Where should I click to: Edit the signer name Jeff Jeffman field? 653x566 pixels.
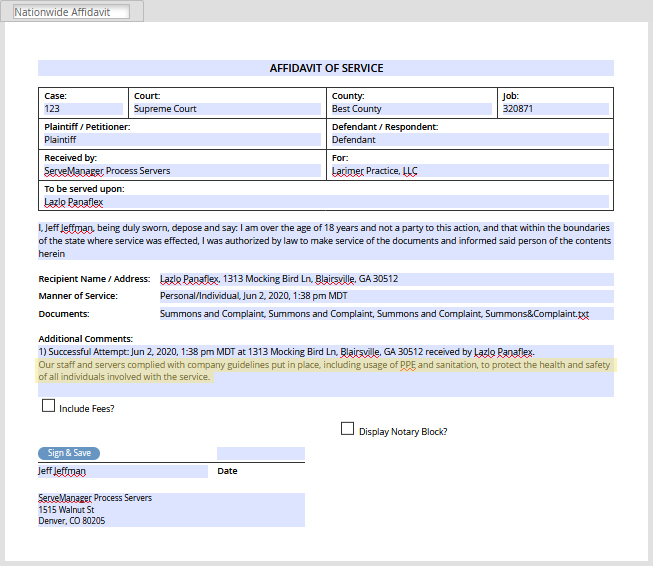tap(123, 471)
